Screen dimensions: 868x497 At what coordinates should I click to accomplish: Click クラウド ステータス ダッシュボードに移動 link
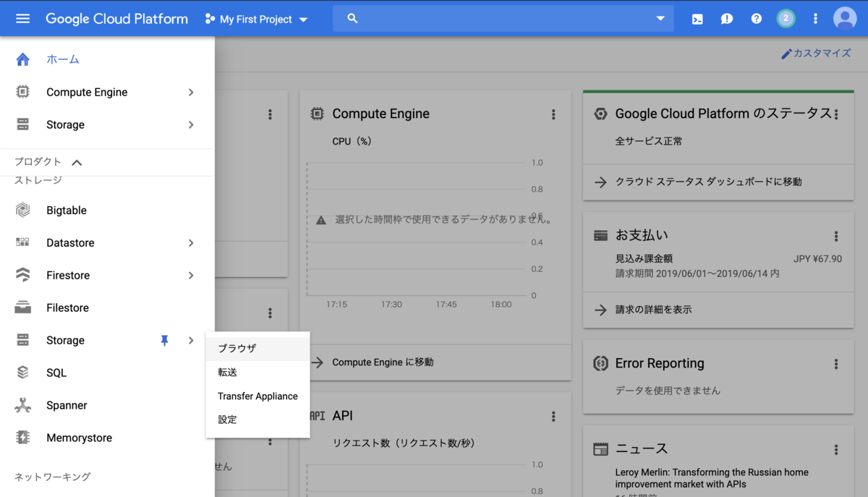(708, 182)
